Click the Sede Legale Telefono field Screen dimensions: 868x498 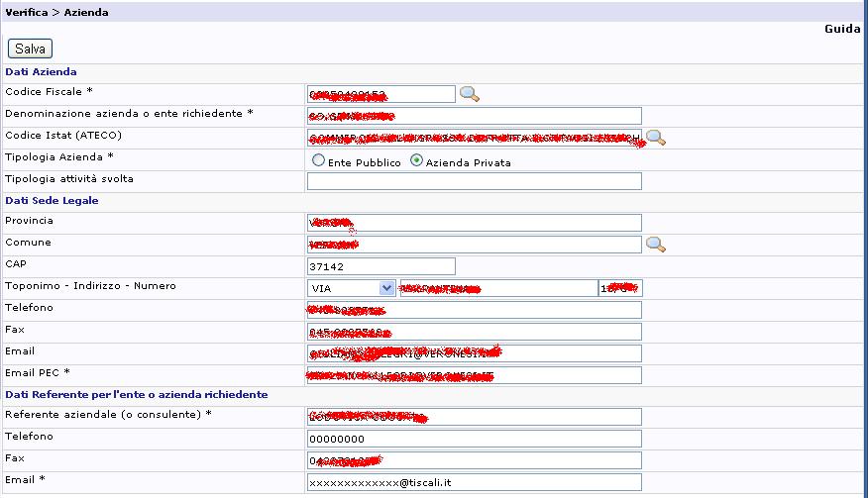474,310
